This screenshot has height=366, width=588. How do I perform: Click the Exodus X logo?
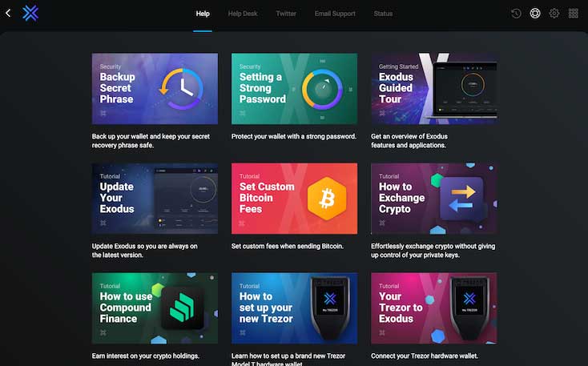30,14
